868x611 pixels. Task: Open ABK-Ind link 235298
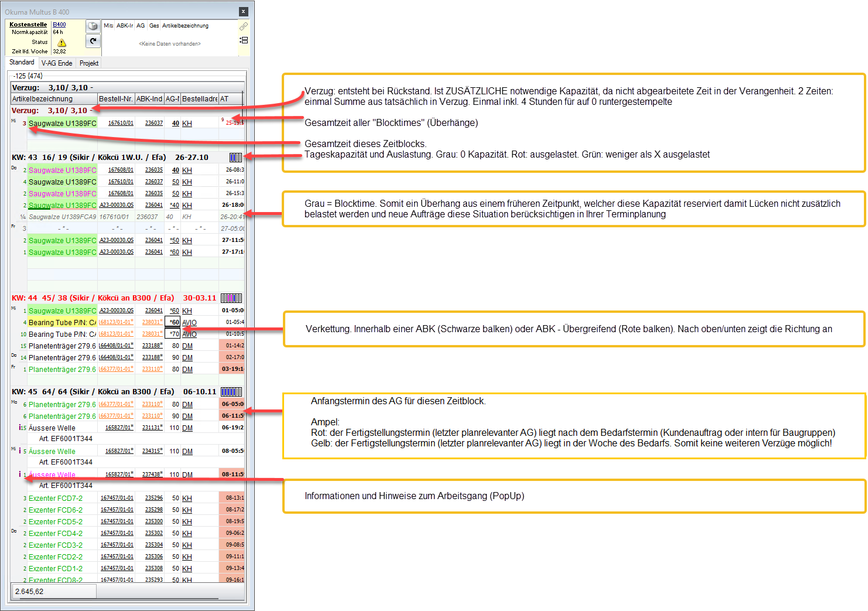point(154,510)
